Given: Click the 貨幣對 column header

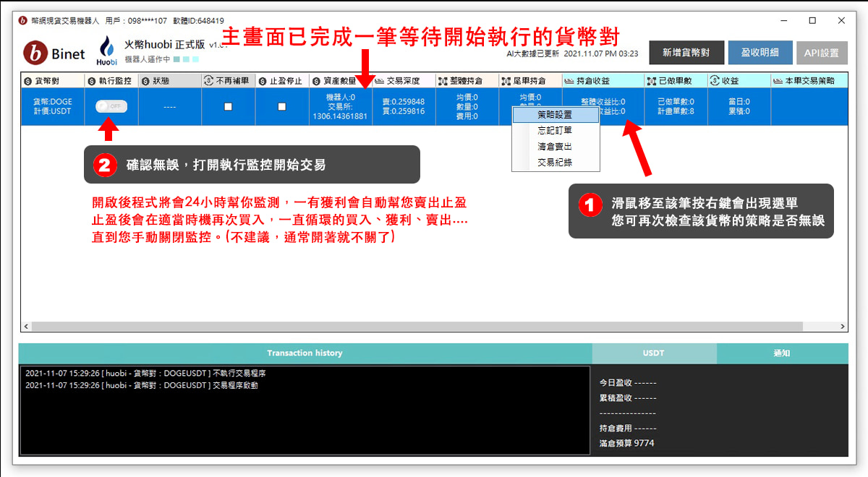Looking at the screenshot, I should [53, 80].
